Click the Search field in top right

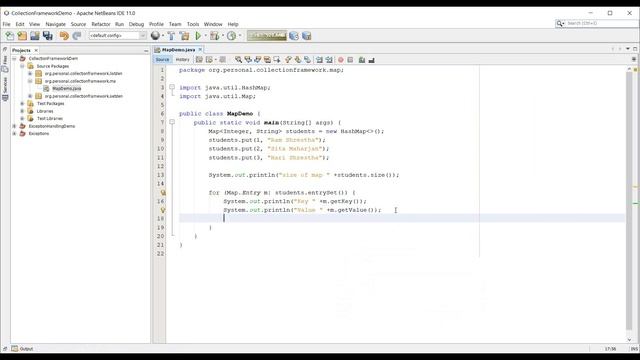click(x=601, y=24)
